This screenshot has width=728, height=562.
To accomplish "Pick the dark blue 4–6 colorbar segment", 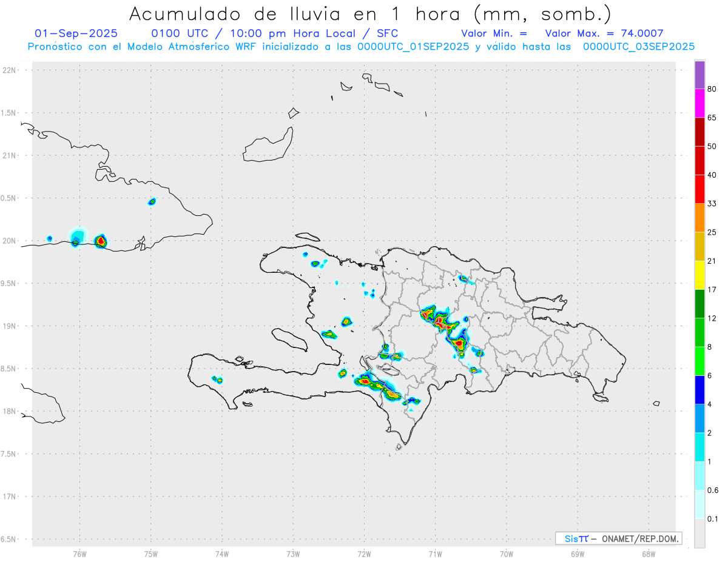I will coord(699,390).
